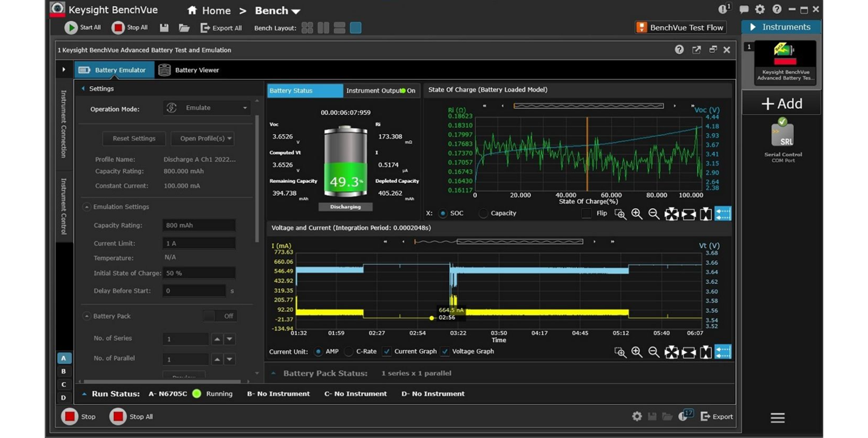This screenshot has height=438, width=868.
Task: Click the Capacity Rating input field
Action: (x=198, y=225)
